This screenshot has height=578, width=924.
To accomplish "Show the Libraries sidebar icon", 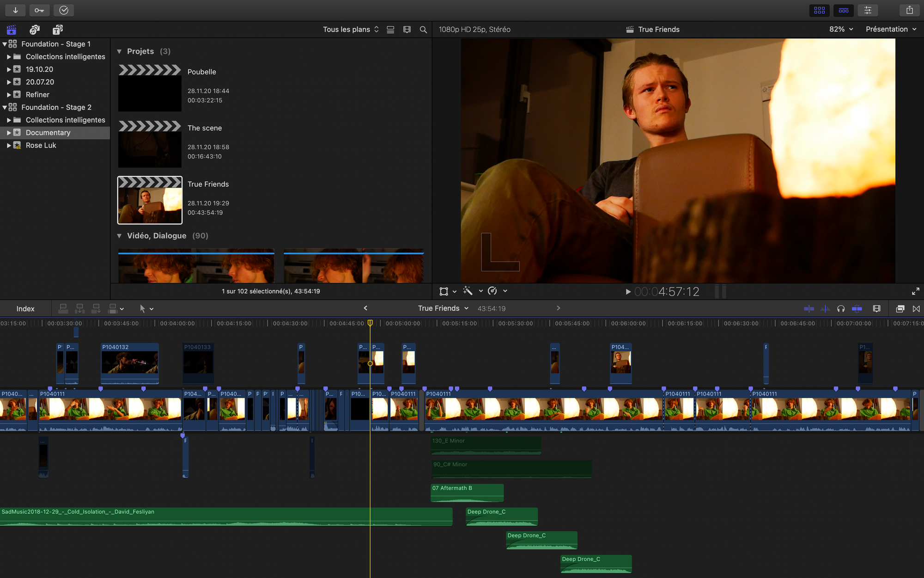I will [12, 30].
